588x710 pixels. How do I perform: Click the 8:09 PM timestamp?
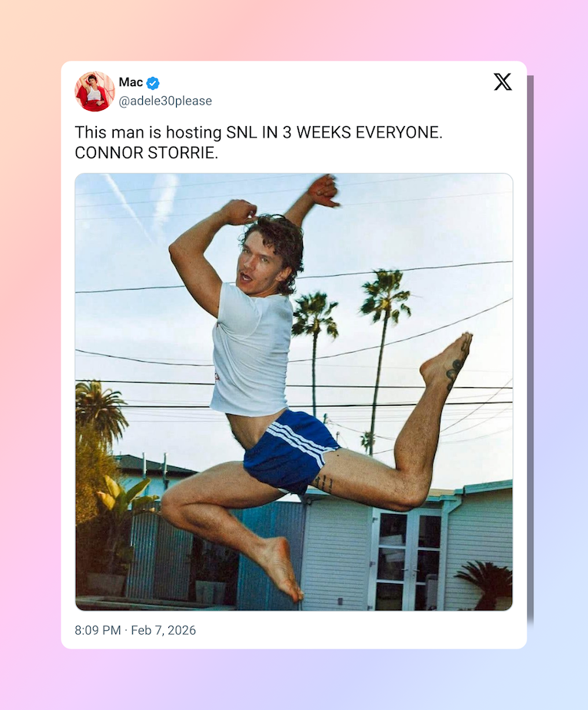(x=98, y=630)
